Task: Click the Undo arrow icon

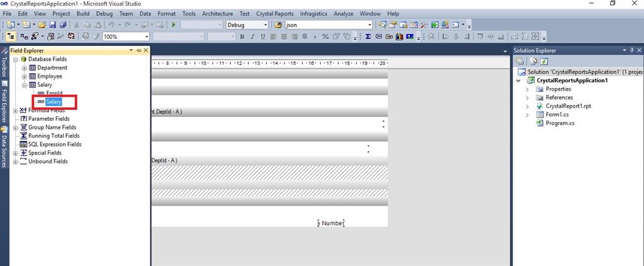Action: point(111,25)
